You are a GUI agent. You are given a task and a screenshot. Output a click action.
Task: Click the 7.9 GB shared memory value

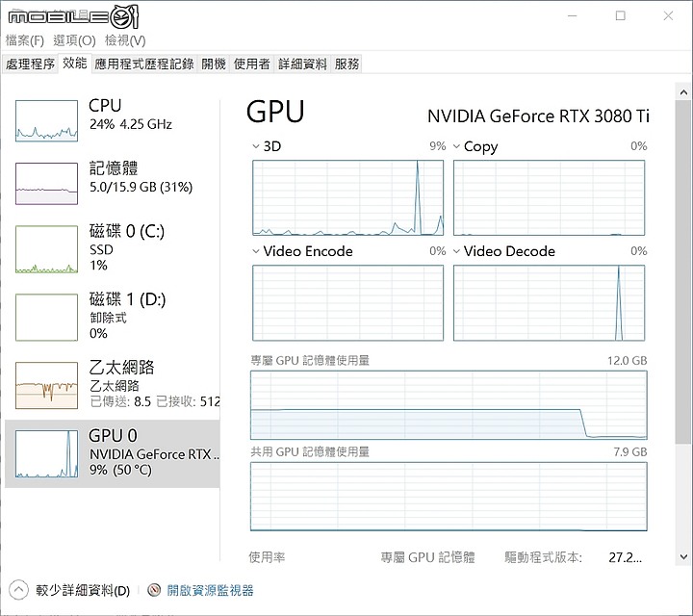[x=630, y=452]
